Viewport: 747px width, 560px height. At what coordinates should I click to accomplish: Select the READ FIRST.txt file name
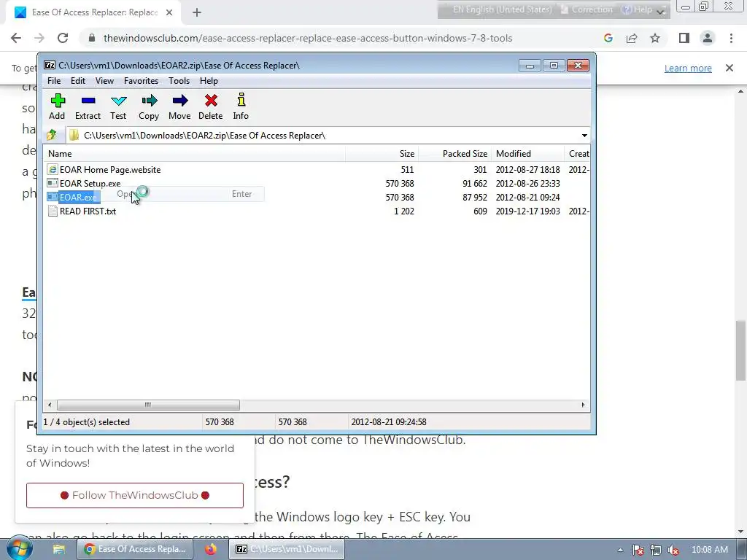pyautogui.click(x=88, y=211)
